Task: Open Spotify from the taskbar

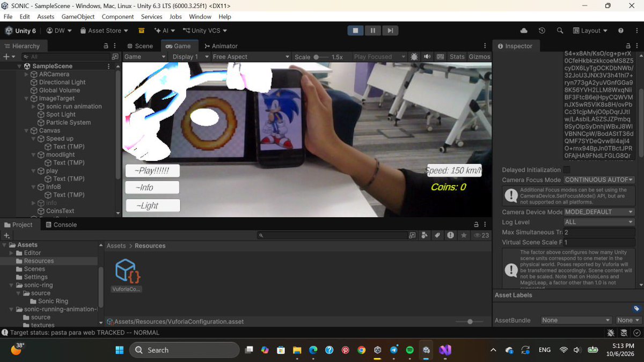Action: [x=409, y=350]
